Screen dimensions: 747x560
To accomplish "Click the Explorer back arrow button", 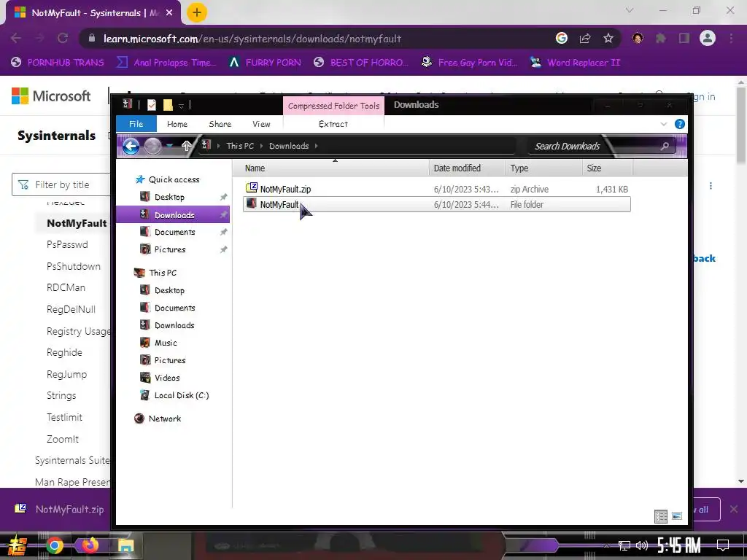I will 131,146.
